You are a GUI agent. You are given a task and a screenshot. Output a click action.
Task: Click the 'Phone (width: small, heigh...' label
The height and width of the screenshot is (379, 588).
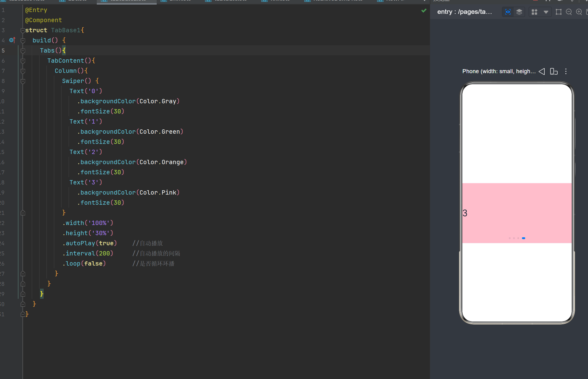499,71
